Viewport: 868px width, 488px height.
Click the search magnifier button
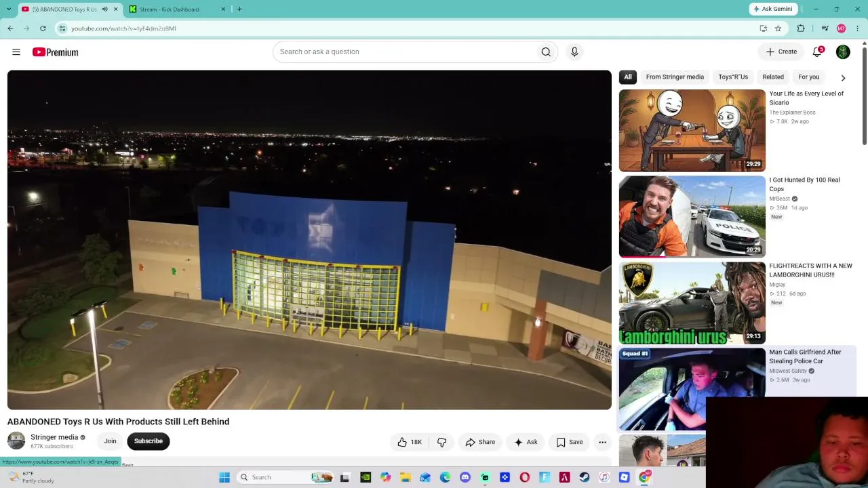[x=546, y=52]
